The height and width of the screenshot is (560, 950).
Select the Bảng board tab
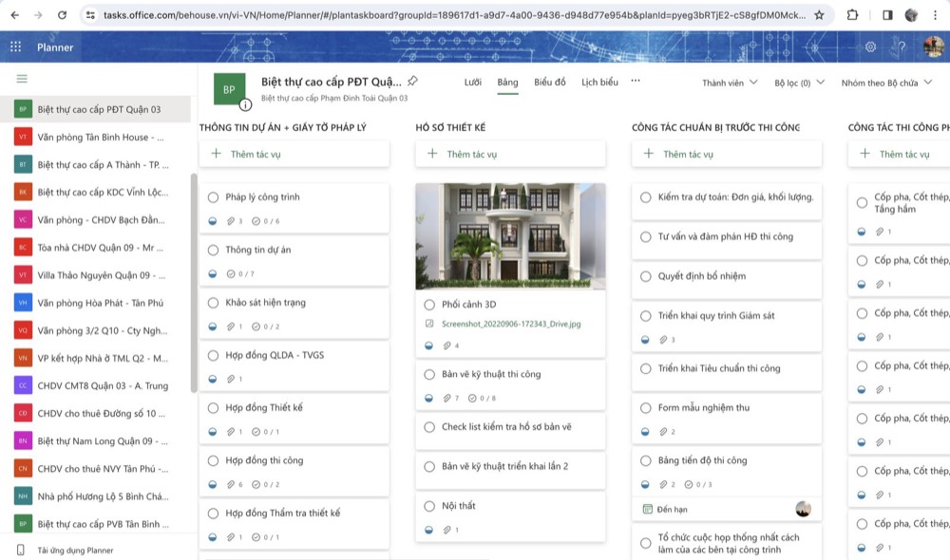pos(507,82)
